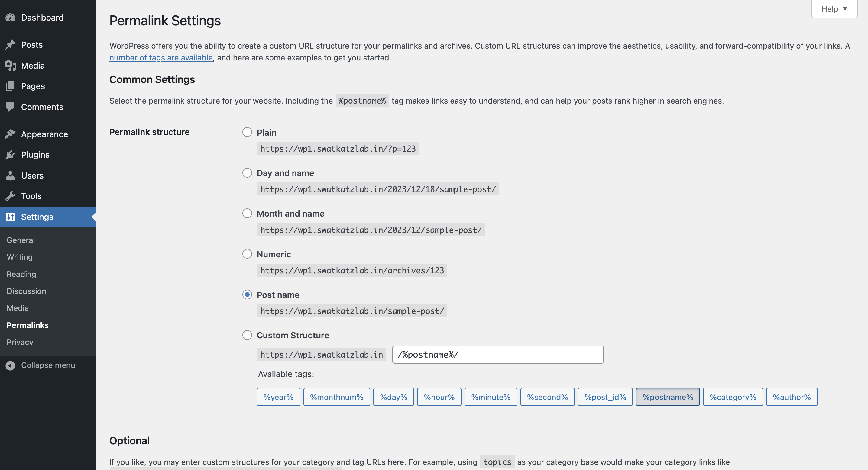Open the Privacy settings submenu
868x470 pixels.
pos(20,342)
